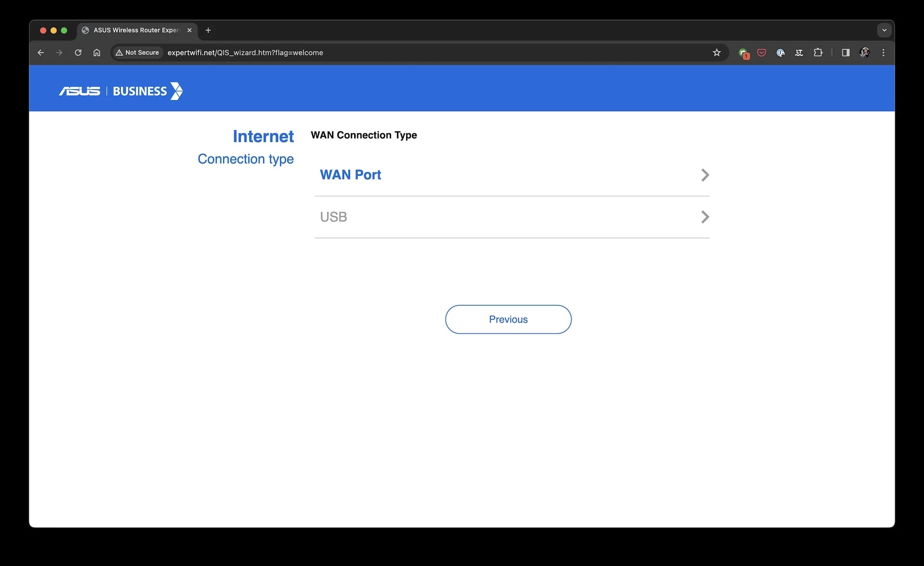This screenshot has height=566, width=924.
Task: Open the profile avatar menu
Action: click(865, 52)
